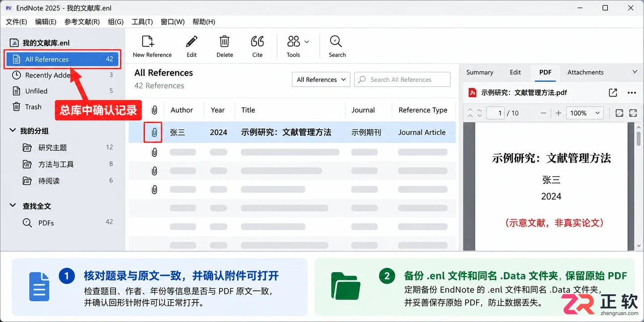
Task: Sort references by Year column header
Action: (x=218, y=110)
